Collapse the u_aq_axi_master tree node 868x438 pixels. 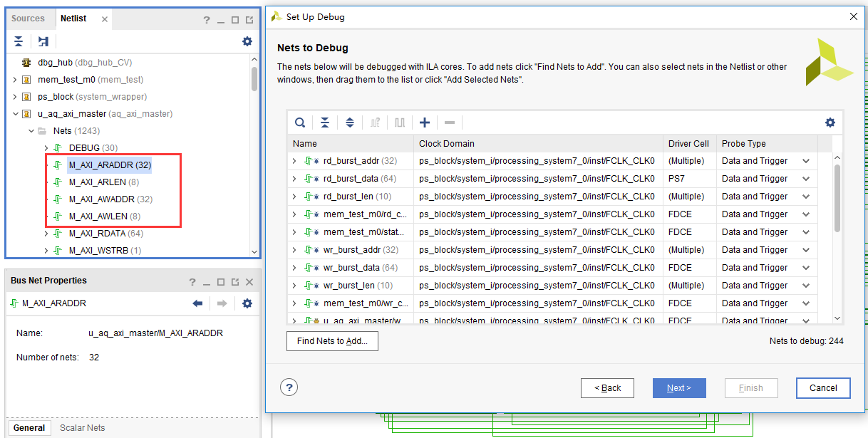pos(15,114)
